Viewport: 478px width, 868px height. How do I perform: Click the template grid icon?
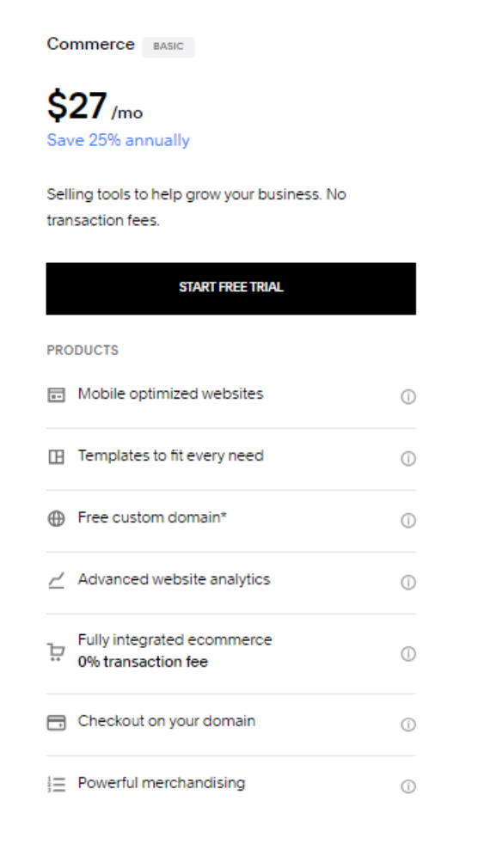coord(56,456)
